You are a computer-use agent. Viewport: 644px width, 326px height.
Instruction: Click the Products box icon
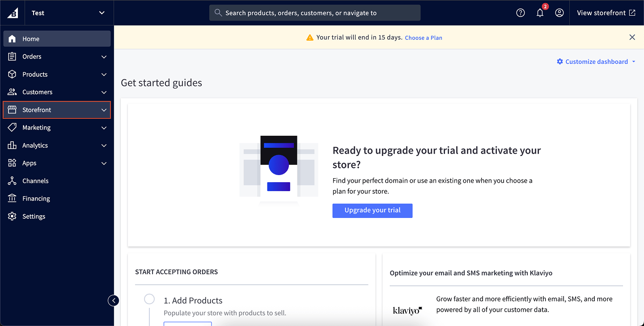point(12,75)
